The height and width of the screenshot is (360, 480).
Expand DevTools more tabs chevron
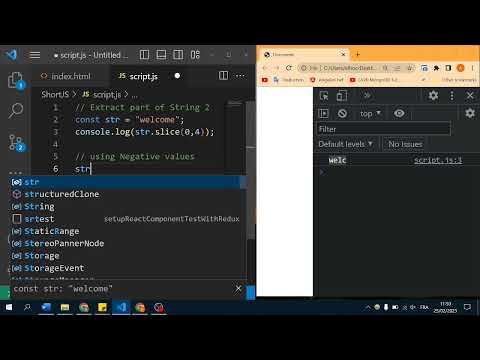pyautogui.click(x=367, y=96)
